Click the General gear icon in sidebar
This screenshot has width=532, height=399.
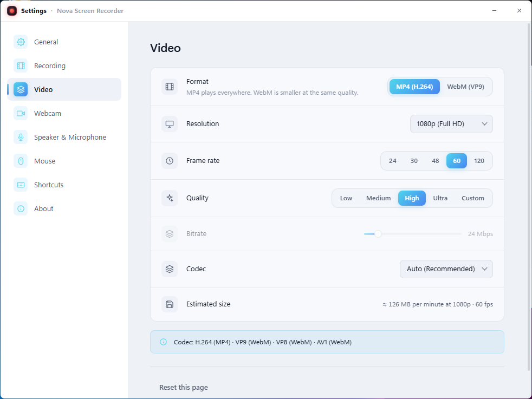(21, 42)
